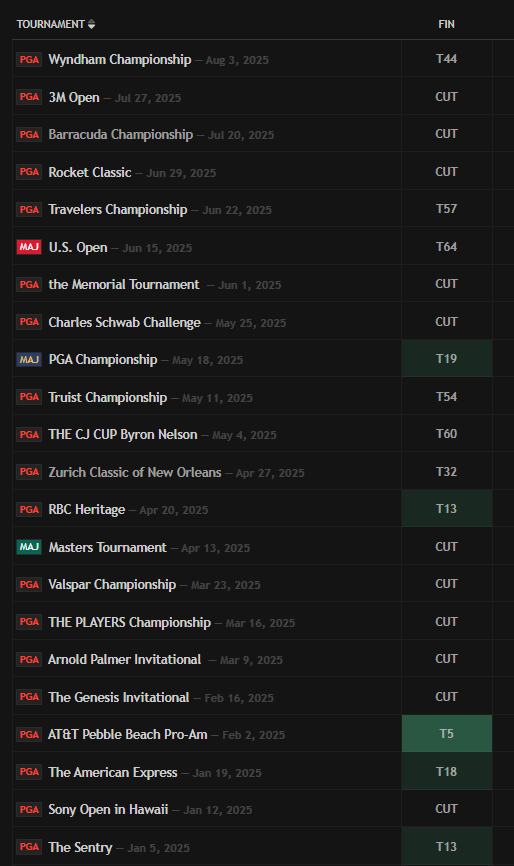The image size is (514, 866).
Task: Open the Travelers Championship tournament link
Action: [118, 209]
